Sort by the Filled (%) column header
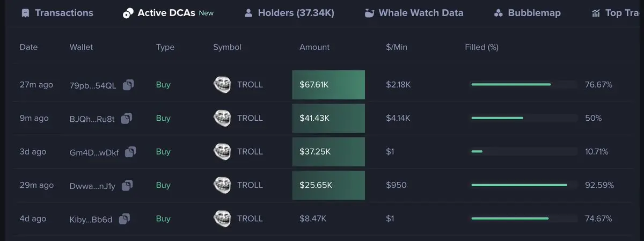Viewport: 644px width, 241px height. point(482,47)
